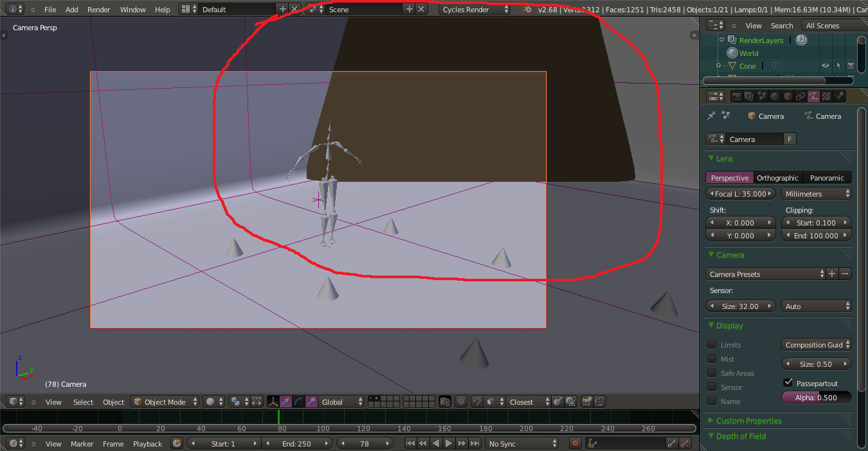The width and height of the screenshot is (868, 451).
Task: Play the animation in reverse
Action: 436,443
